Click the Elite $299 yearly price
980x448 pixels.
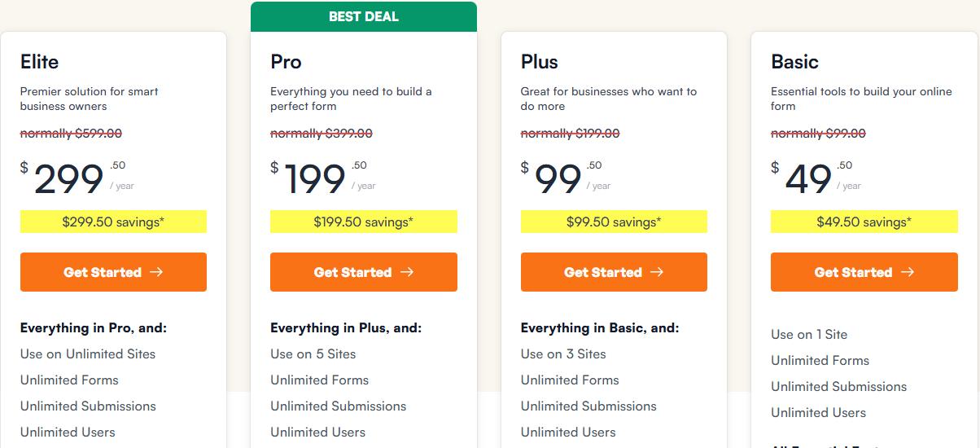click(x=69, y=179)
